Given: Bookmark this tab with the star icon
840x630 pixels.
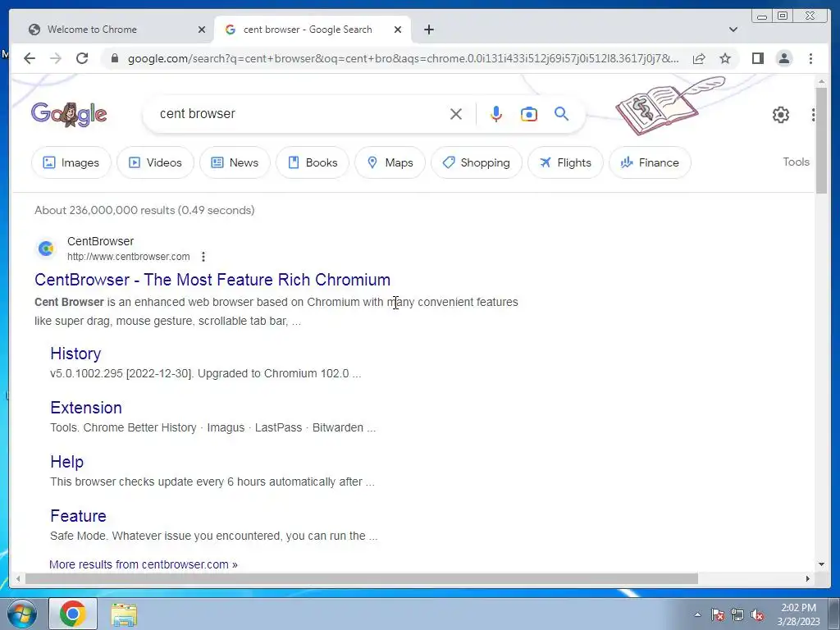Looking at the screenshot, I should pyautogui.click(x=725, y=58).
